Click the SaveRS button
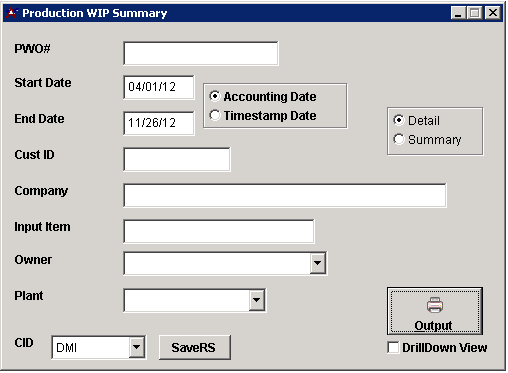 pyautogui.click(x=195, y=347)
